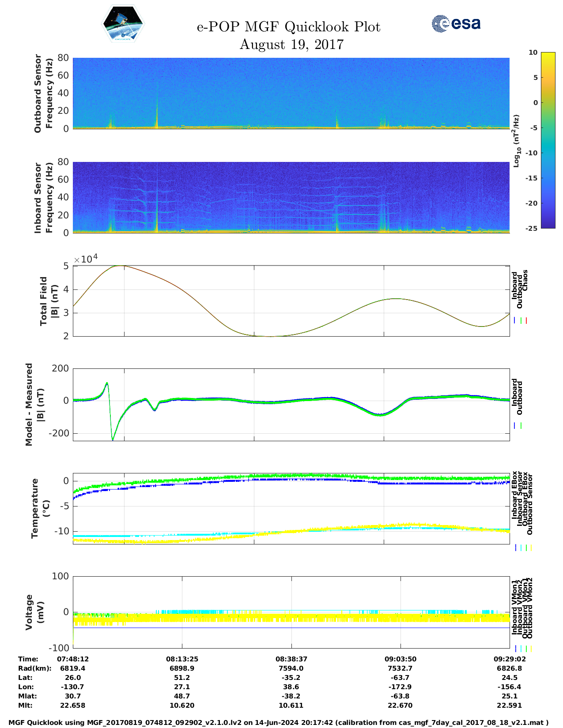563x728 pixels.
Task: Click the Inboard Sensor spectrogram panel
Action: pos(291,197)
